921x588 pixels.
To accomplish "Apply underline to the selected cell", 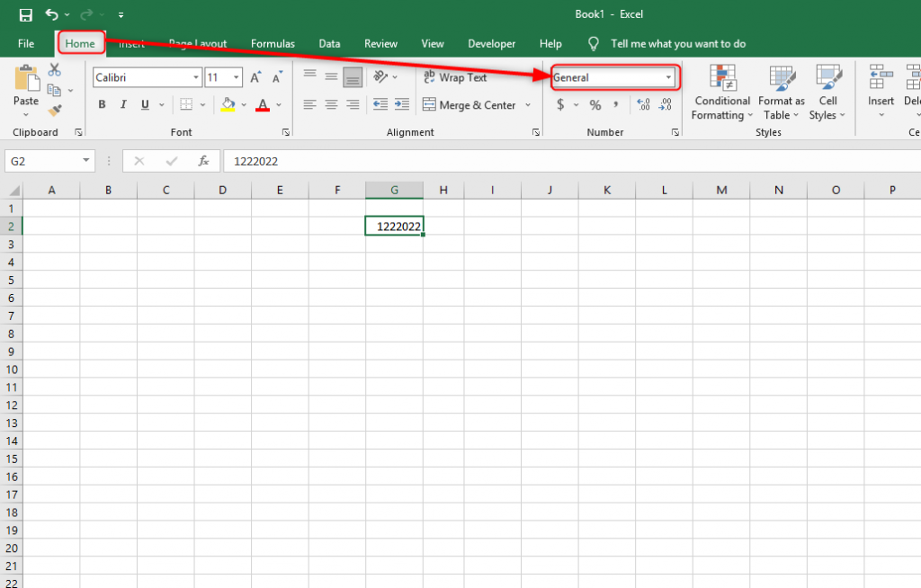I will tap(145, 104).
